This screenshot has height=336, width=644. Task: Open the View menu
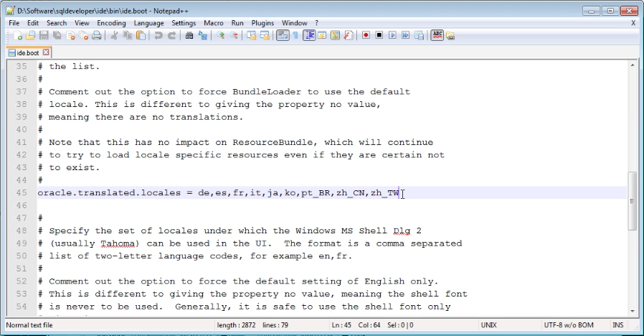[82, 23]
